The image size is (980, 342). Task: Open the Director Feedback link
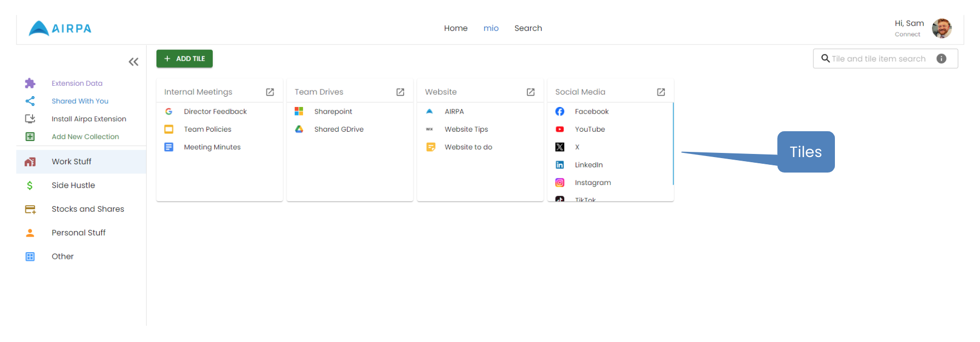[215, 112]
